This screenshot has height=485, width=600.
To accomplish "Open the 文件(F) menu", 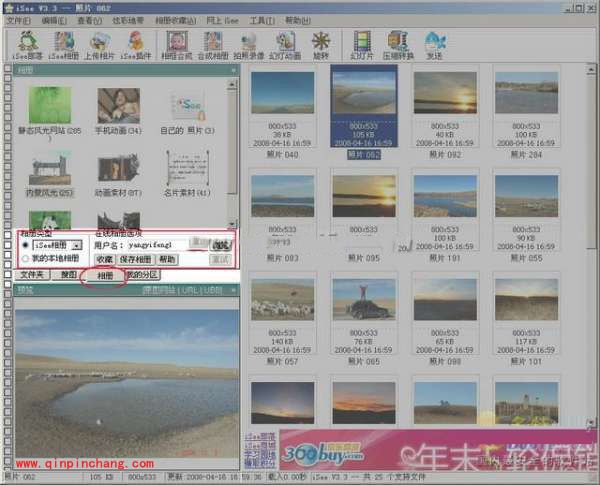I will tap(18, 20).
